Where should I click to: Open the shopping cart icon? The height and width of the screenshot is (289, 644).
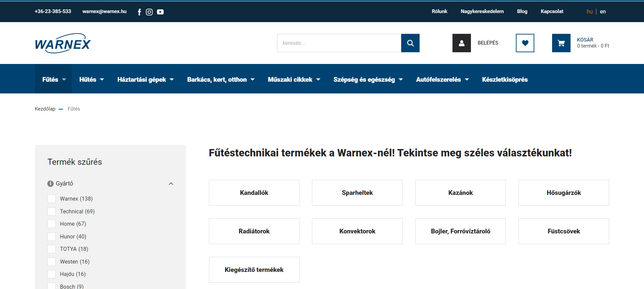561,43
